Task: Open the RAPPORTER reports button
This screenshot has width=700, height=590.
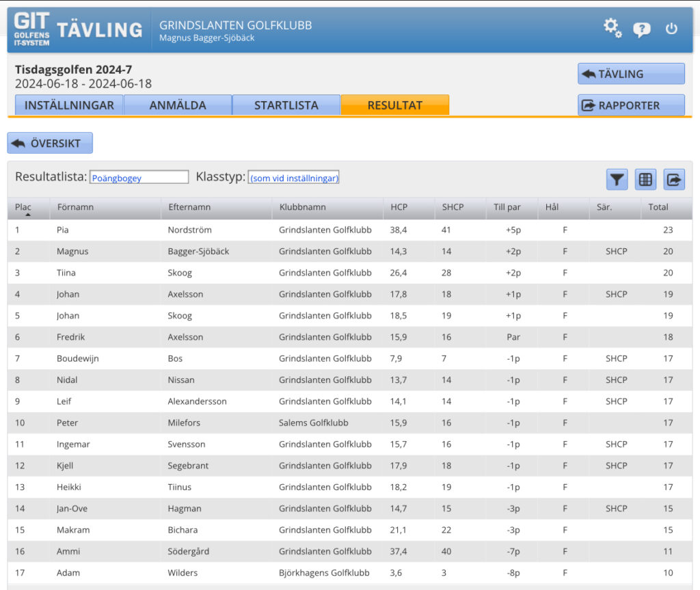Action: pyautogui.click(x=631, y=105)
